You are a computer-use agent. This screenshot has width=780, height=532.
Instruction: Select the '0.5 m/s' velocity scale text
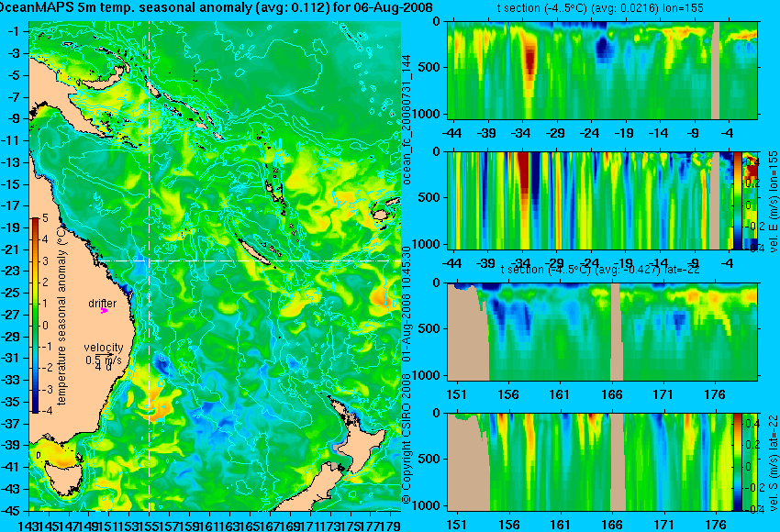(x=104, y=360)
